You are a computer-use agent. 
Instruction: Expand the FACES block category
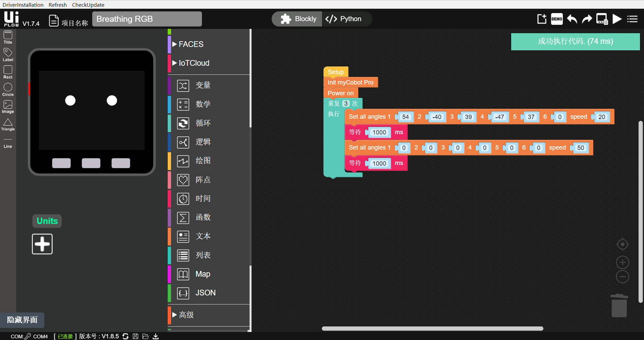pos(191,44)
